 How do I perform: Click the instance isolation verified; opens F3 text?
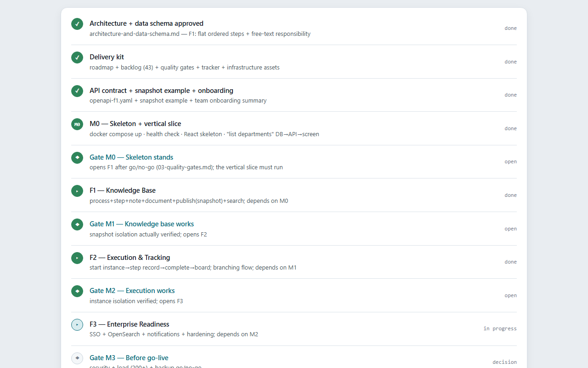[x=136, y=301]
